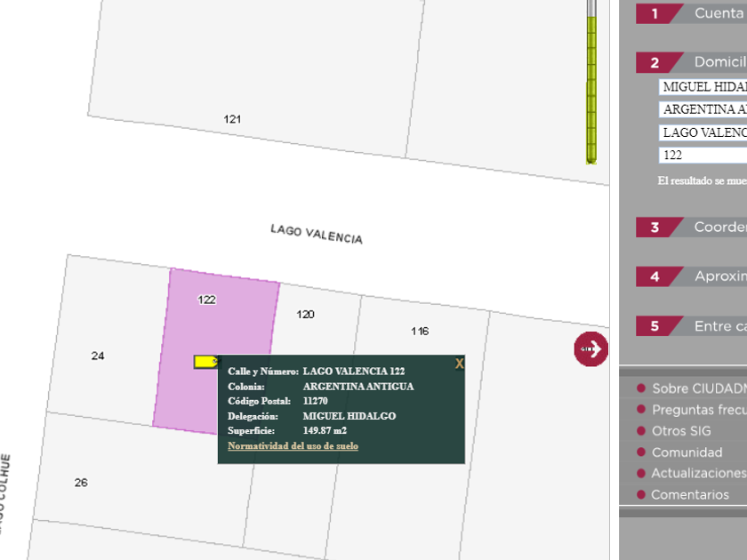This screenshot has width=747, height=560.
Task: Open the Comunidad menu item
Action: point(687,452)
